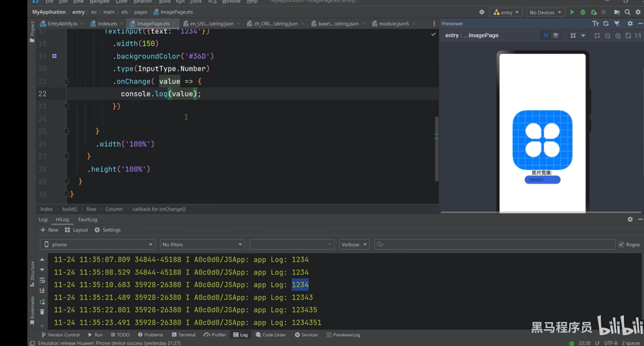Toggle the Regex checkbox in log search

tap(621, 245)
